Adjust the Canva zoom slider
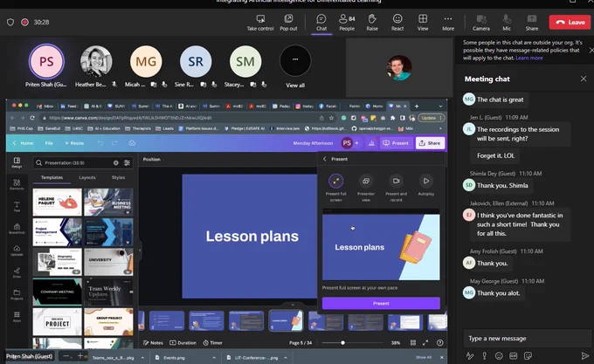 click(342, 343)
